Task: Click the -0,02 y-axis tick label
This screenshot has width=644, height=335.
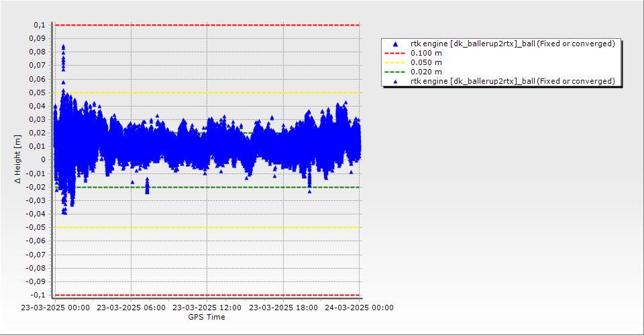Action: click(x=36, y=187)
